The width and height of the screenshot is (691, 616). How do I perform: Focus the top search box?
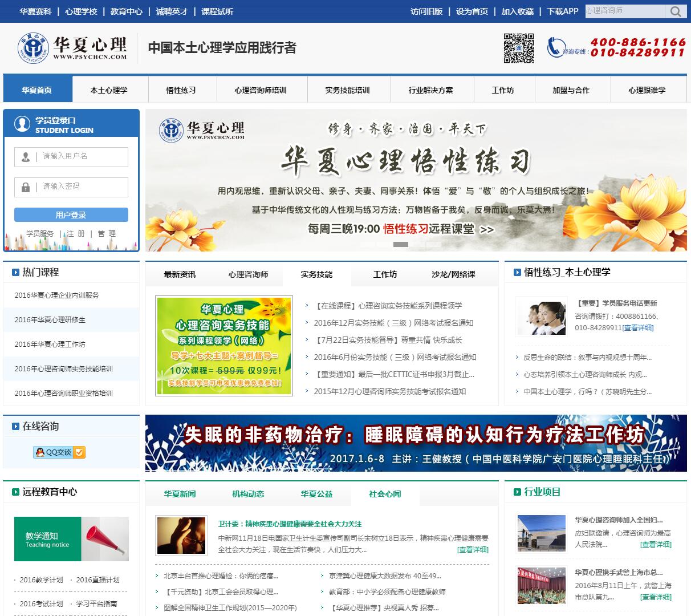point(625,11)
